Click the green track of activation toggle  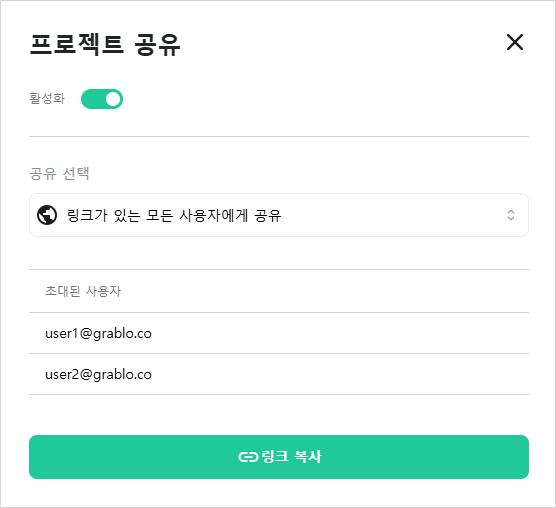tap(93, 99)
